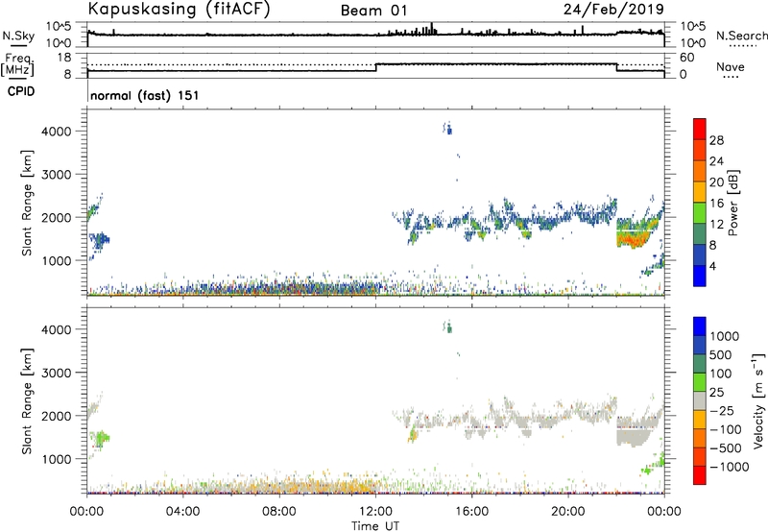
Task: Click the 'Beam 01' label
Action: point(373,11)
